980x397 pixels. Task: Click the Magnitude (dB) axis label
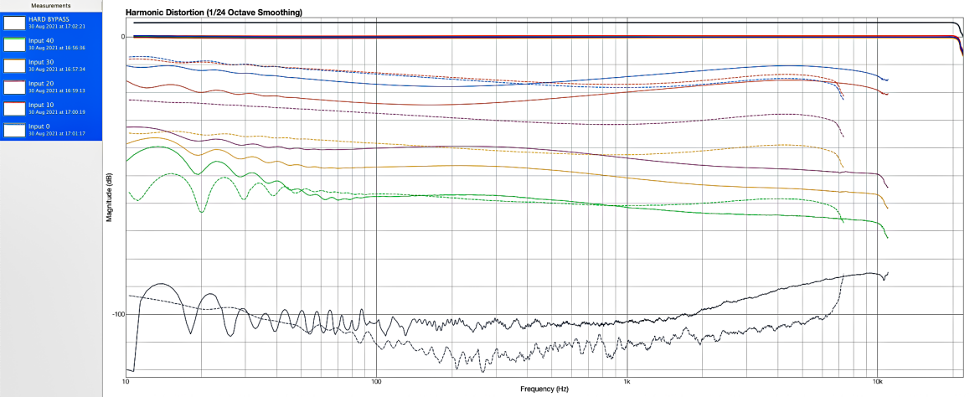(109, 198)
